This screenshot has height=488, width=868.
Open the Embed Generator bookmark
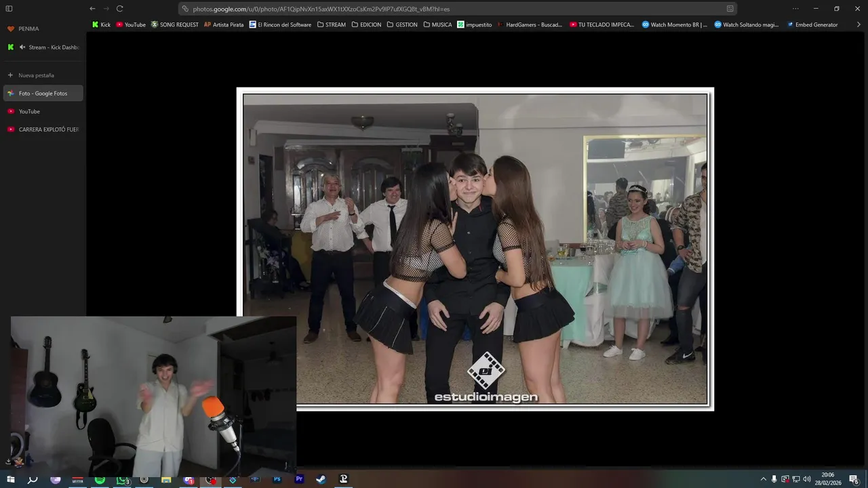pyautogui.click(x=812, y=24)
